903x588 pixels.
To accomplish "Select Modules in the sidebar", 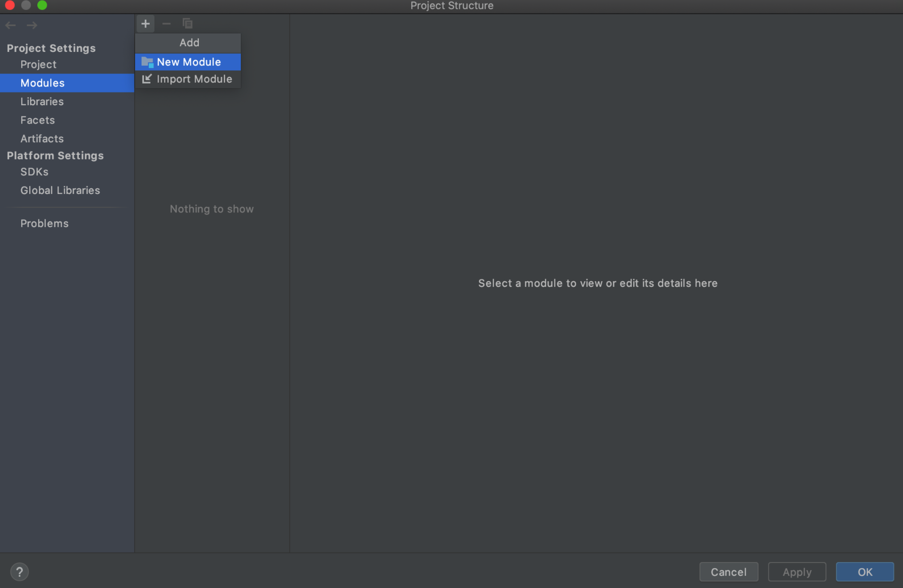I will click(x=67, y=83).
